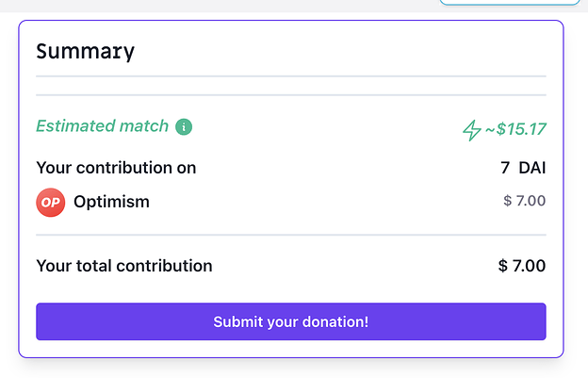Image resolution: width=588 pixels, height=378 pixels.
Task: Click the Summary heading
Action: tap(85, 52)
